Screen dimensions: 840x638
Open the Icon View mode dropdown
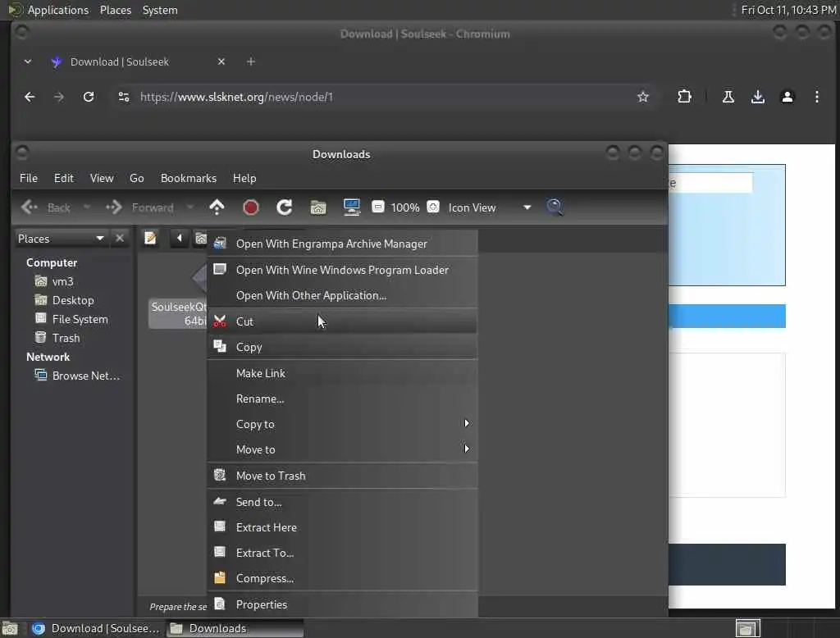489,207
